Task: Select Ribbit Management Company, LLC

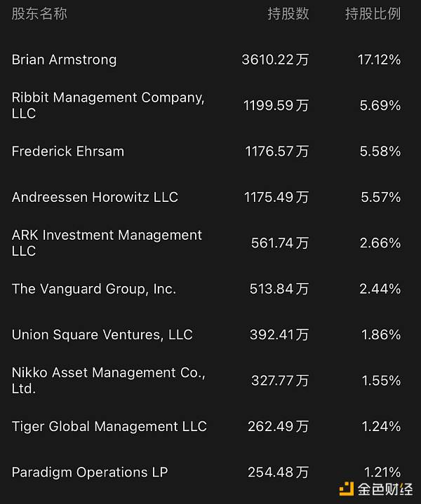Action: [x=108, y=105]
